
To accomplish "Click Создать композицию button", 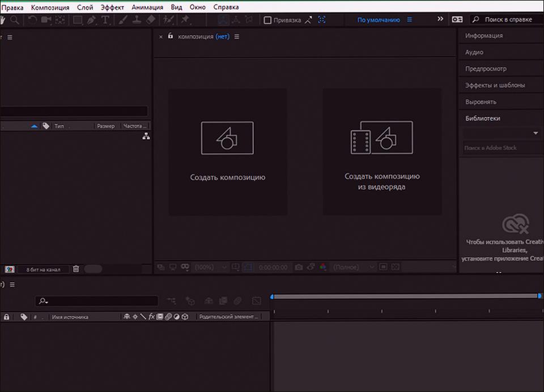I will tap(228, 152).
